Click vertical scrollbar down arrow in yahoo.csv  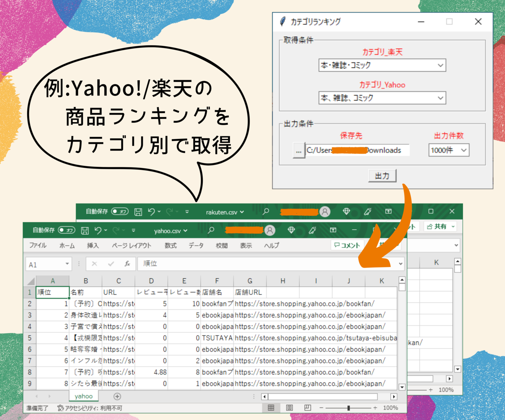pyautogui.click(x=402, y=387)
